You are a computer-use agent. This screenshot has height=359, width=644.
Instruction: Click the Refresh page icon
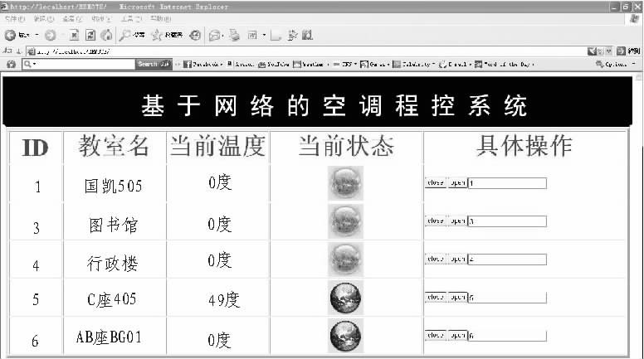90,36
